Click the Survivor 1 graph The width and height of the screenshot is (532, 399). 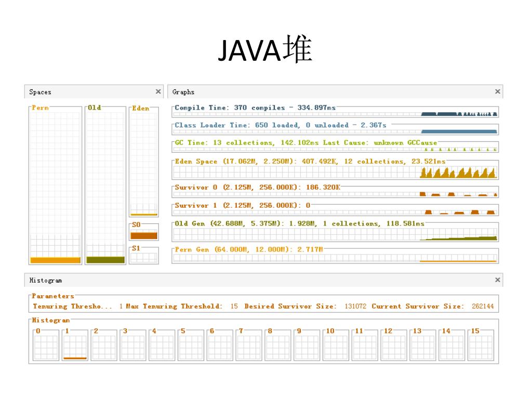[x=335, y=210]
